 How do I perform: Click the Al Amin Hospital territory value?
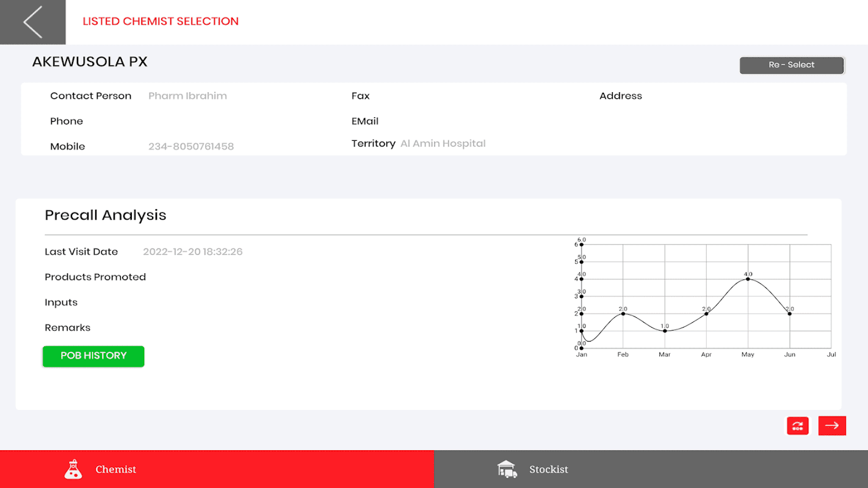pos(443,143)
